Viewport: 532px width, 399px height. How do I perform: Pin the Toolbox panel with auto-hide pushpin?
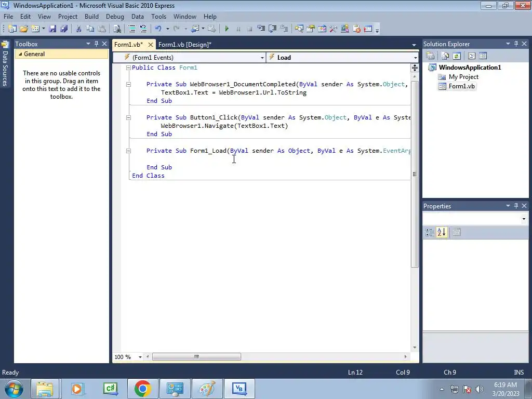[x=96, y=44]
